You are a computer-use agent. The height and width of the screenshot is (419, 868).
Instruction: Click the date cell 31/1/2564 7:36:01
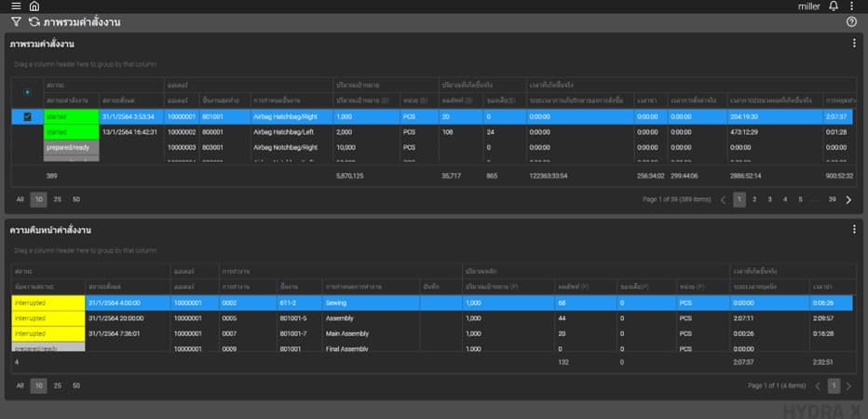(128, 333)
